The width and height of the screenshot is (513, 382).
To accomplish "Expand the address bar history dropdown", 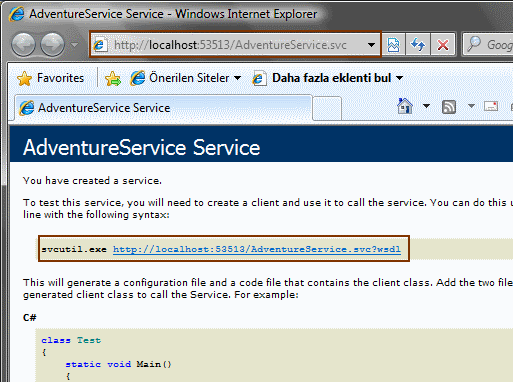I will 371,45.
